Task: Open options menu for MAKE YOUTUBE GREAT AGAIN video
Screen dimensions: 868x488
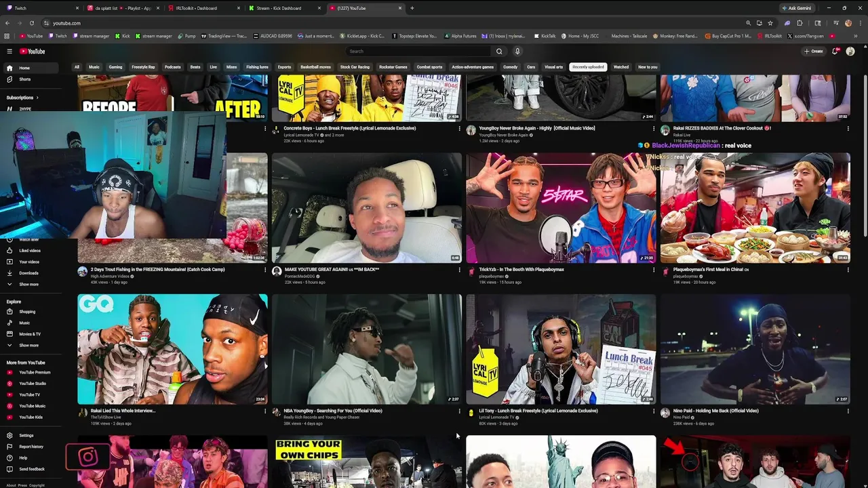Action: click(x=460, y=270)
